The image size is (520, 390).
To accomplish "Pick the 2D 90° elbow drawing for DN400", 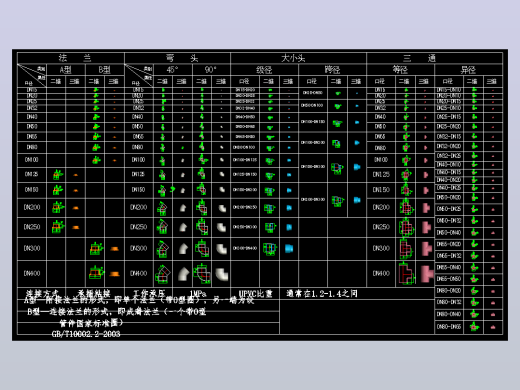I will tap(202, 274).
